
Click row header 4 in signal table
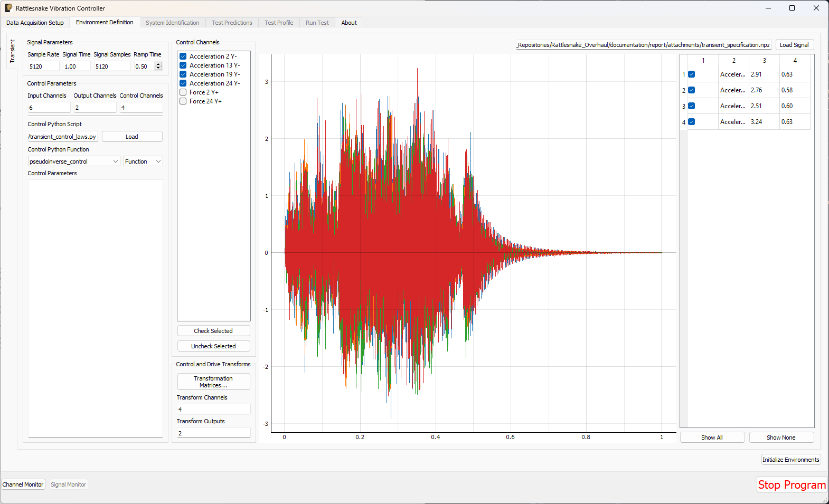click(683, 122)
